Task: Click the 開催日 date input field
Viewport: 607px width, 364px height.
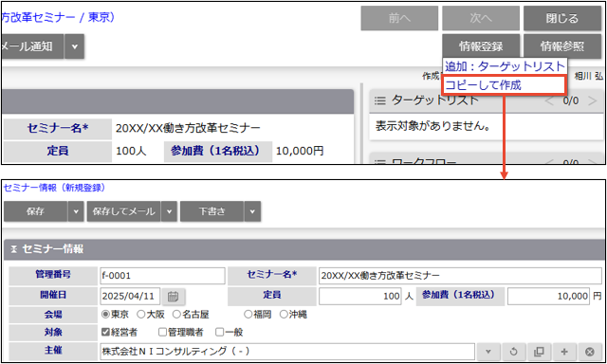Action: tap(130, 297)
